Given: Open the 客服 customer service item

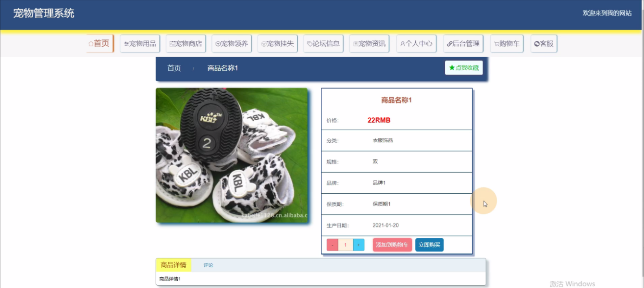Looking at the screenshot, I should [544, 43].
